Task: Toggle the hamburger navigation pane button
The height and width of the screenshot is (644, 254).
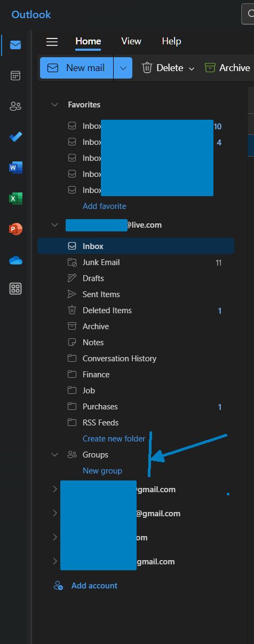Action: click(x=52, y=42)
